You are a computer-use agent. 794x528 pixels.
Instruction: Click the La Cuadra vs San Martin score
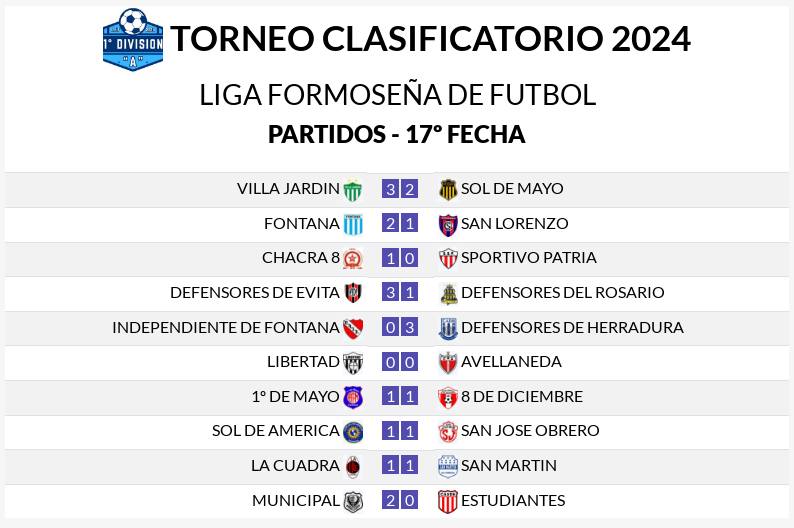point(400,465)
